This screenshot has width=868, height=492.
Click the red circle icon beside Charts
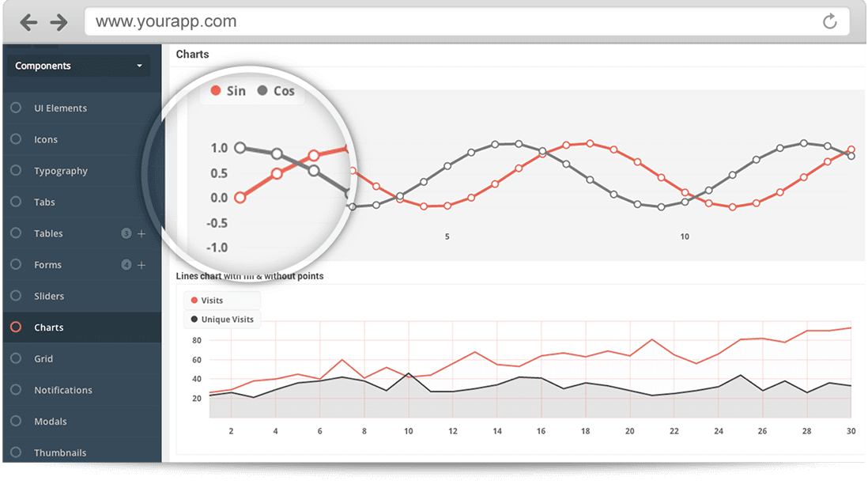(x=16, y=327)
